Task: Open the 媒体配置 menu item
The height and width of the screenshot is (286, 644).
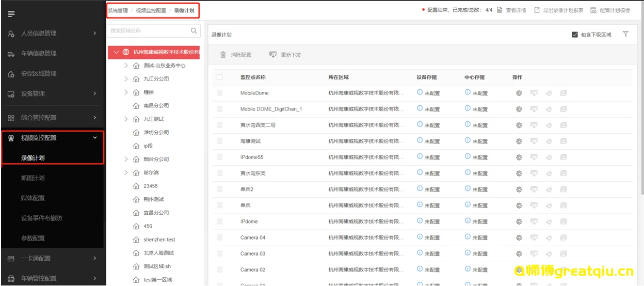Action: coord(33,198)
